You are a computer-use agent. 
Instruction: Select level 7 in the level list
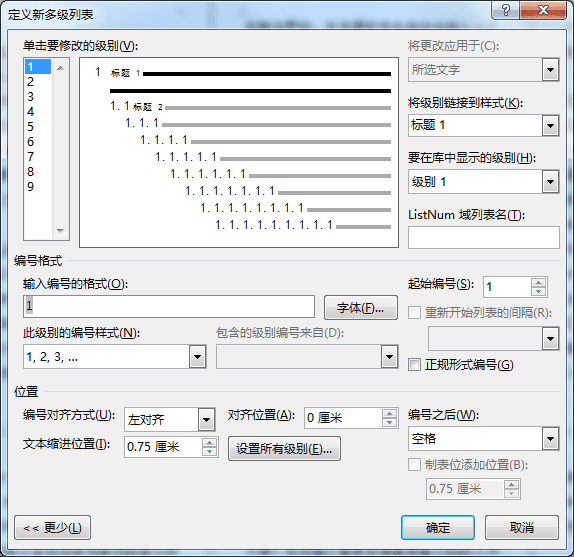pos(38,157)
